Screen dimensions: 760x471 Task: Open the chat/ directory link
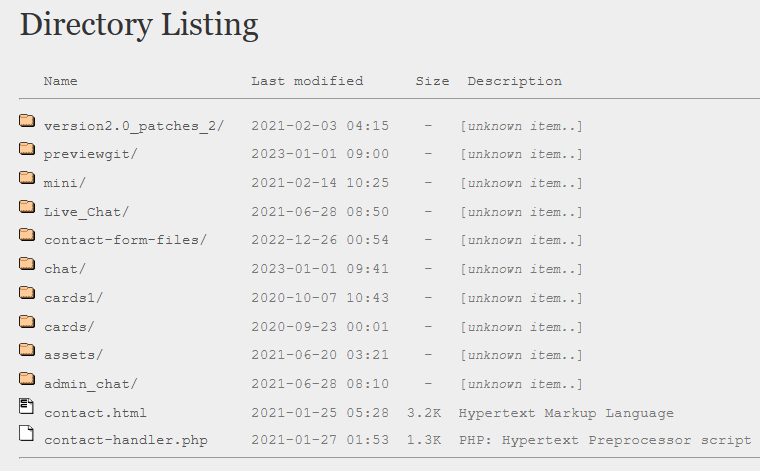coord(65,269)
